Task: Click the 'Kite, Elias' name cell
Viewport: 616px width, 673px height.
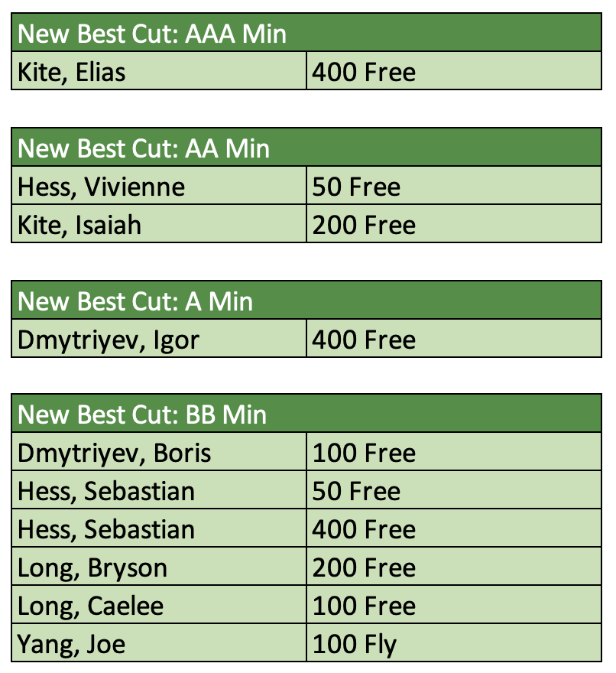Action: coord(73,72)
